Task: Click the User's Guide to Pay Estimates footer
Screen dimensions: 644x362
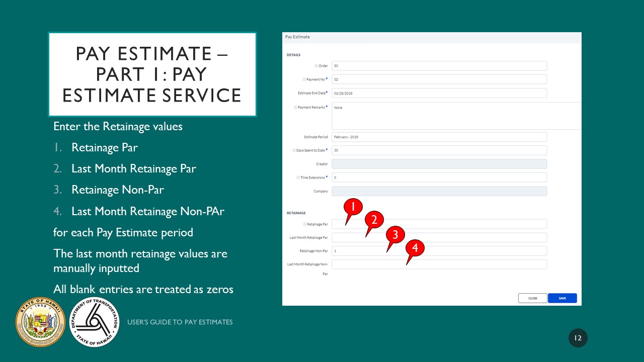Action: [180, 322]
